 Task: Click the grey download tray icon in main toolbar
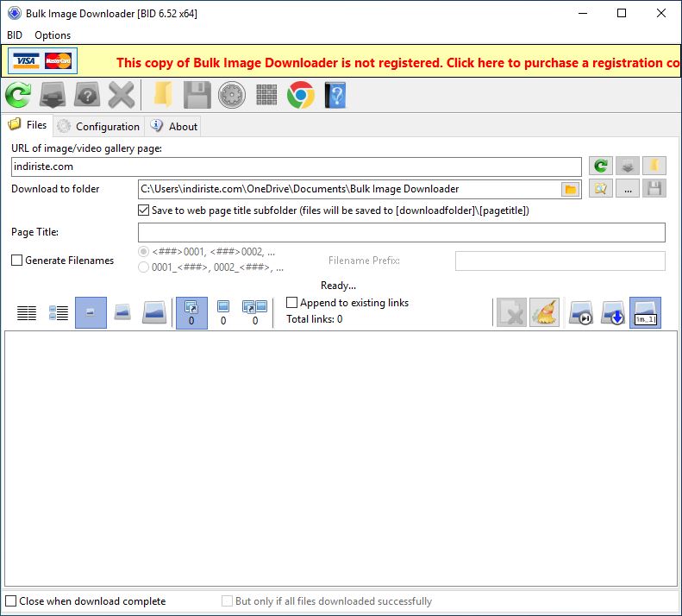coord(53,95)
